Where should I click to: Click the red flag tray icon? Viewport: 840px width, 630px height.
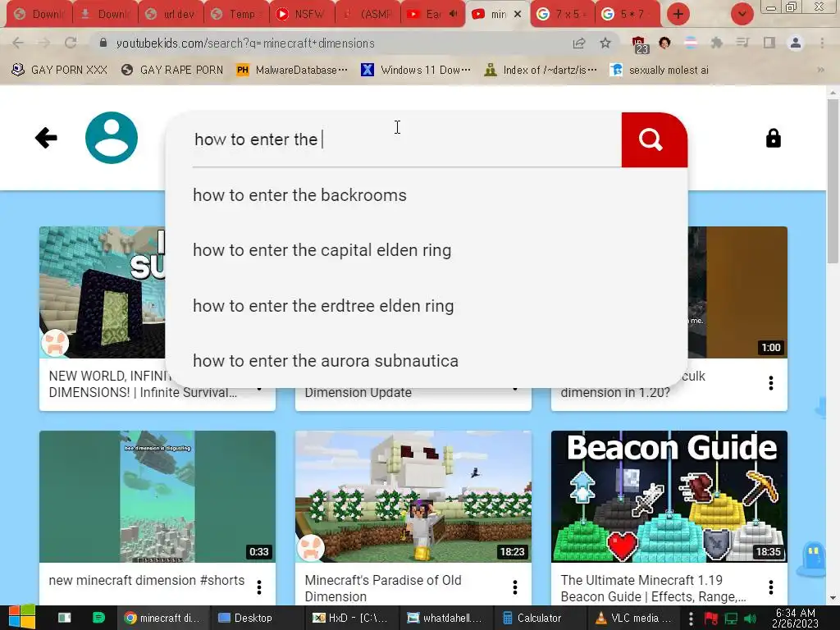click(x=711, y=619)
